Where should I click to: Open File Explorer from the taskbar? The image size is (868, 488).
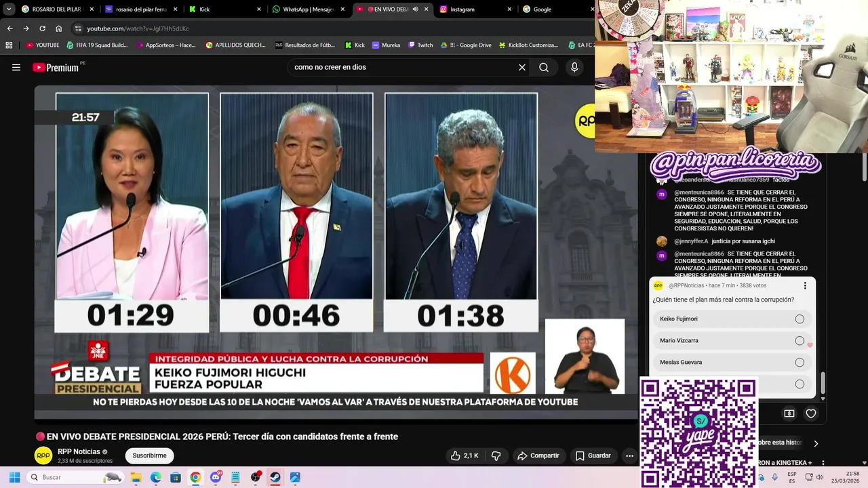(136, 477)
